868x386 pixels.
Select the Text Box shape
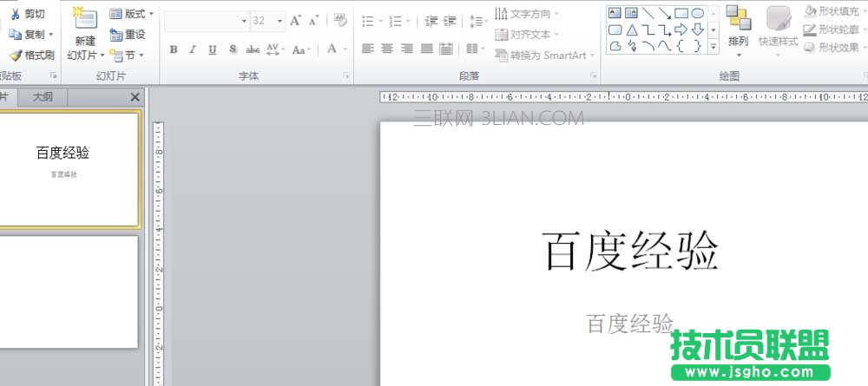point(615,13)
